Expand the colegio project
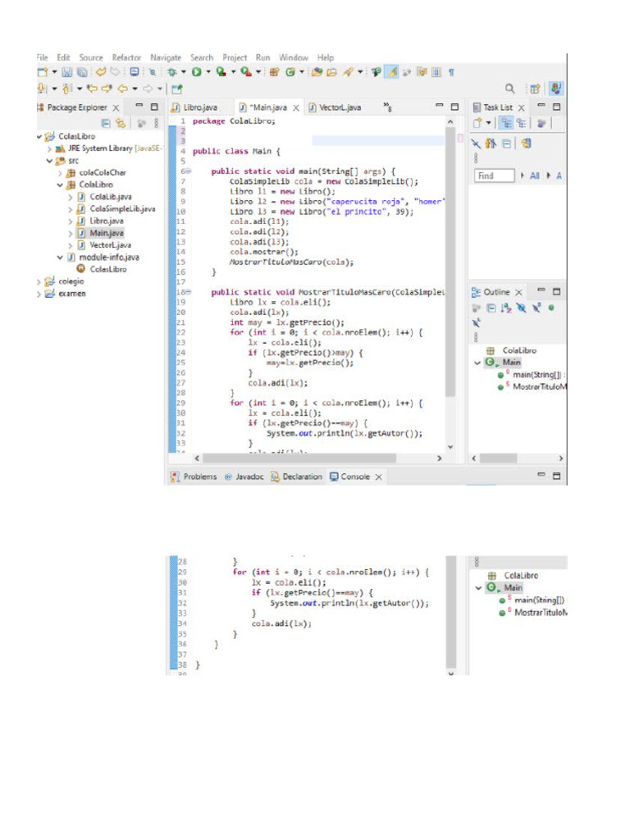This screenshot has width=630, height=840. (39, 281)
